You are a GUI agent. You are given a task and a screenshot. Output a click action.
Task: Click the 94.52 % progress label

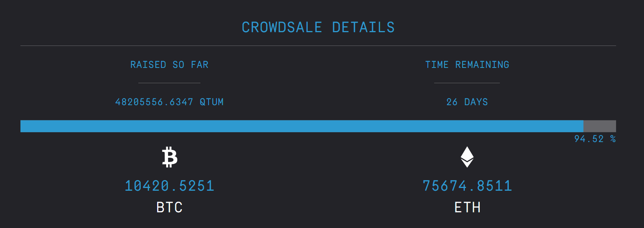click(x=595, y=139)
